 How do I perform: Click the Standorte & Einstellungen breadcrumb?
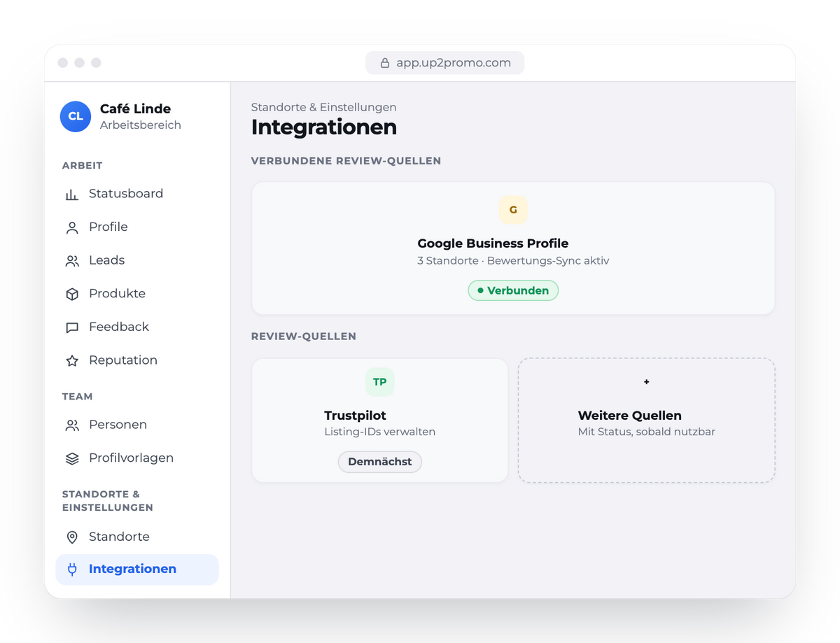coord(324,107)
